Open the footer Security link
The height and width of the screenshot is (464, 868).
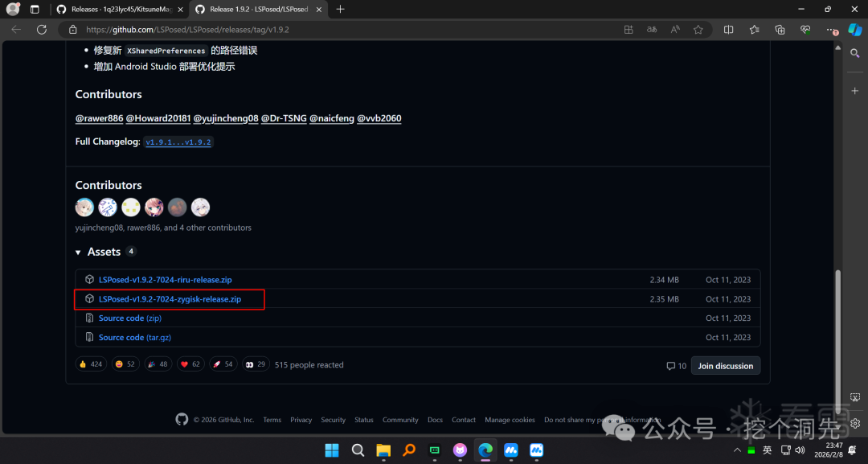click(x=334, y=420)
